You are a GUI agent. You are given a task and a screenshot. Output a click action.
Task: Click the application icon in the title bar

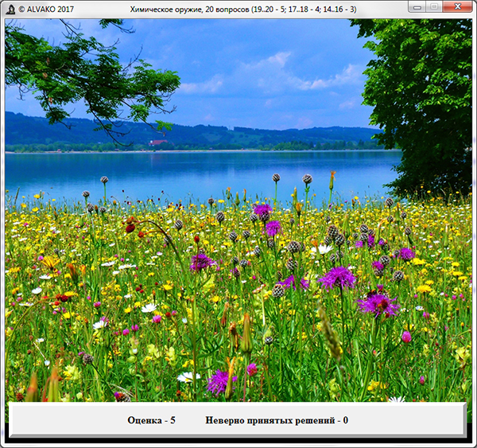(x=10, y=10)
